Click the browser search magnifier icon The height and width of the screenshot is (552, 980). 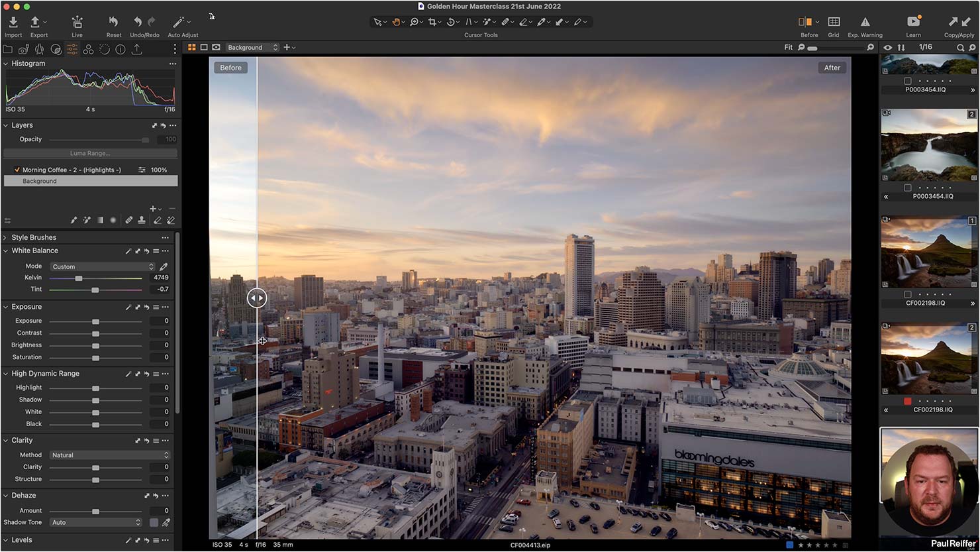point(960,48)
